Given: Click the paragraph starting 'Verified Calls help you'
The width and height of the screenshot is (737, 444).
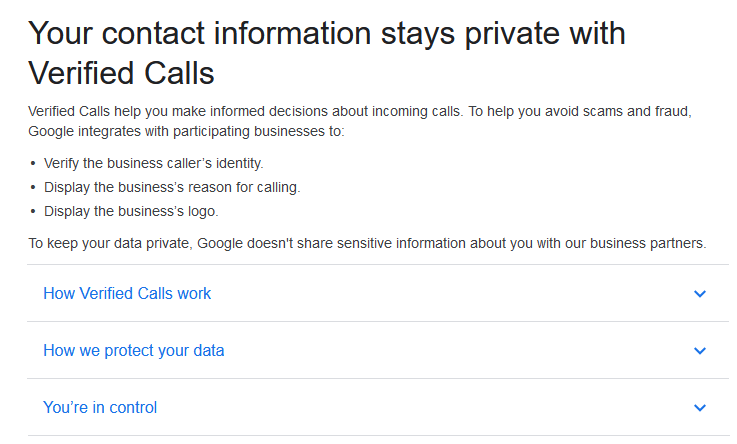Looking at the screenshot, I should tap(360, 121).
